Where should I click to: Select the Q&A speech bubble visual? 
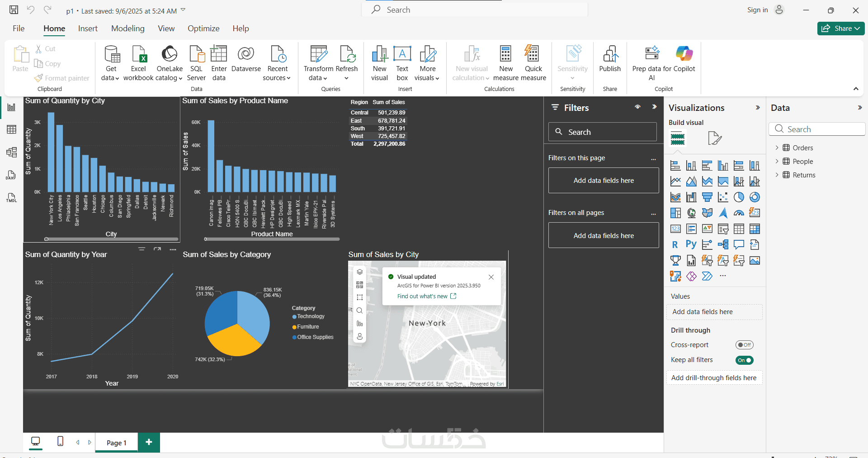[x=739, y=245]
